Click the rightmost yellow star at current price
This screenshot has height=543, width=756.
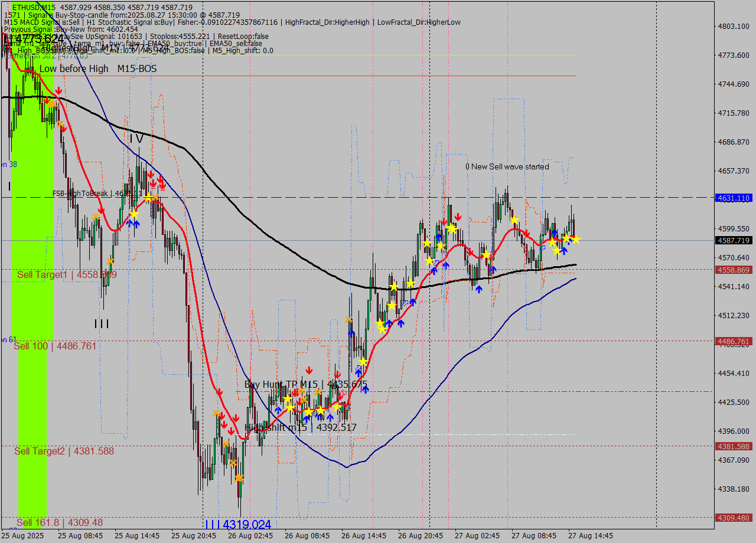[x=575, y=239]
